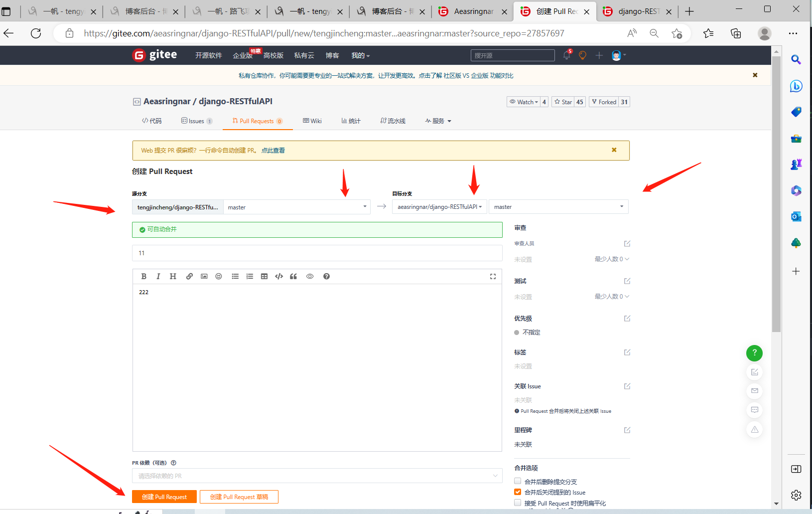Switch to the 统计 tab
This screenshot has width=812, height=514.
pos(351,121)
